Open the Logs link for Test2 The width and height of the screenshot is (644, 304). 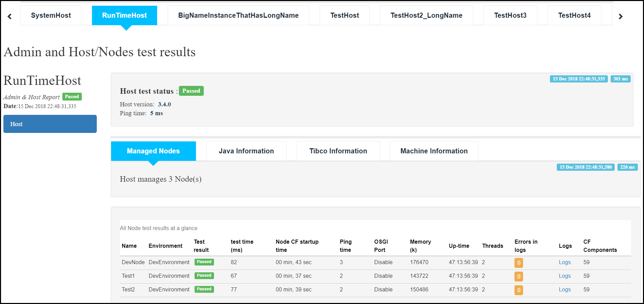[x=565, y=289]
